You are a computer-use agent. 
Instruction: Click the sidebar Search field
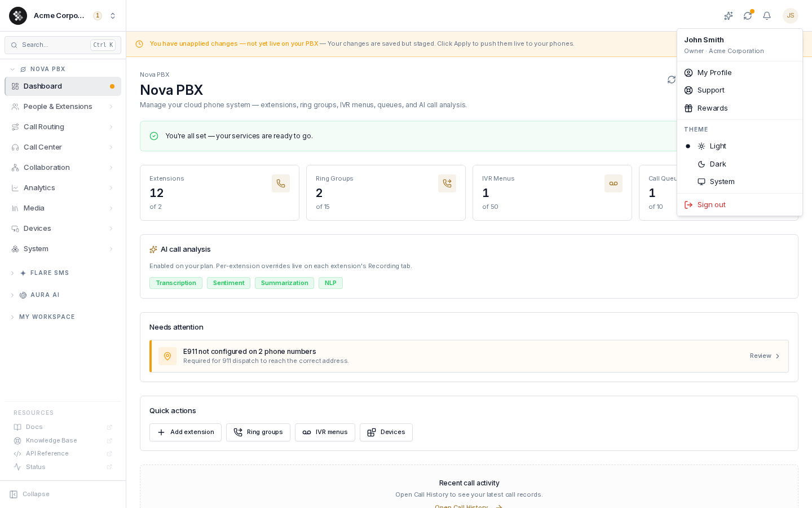click(63, 45)
